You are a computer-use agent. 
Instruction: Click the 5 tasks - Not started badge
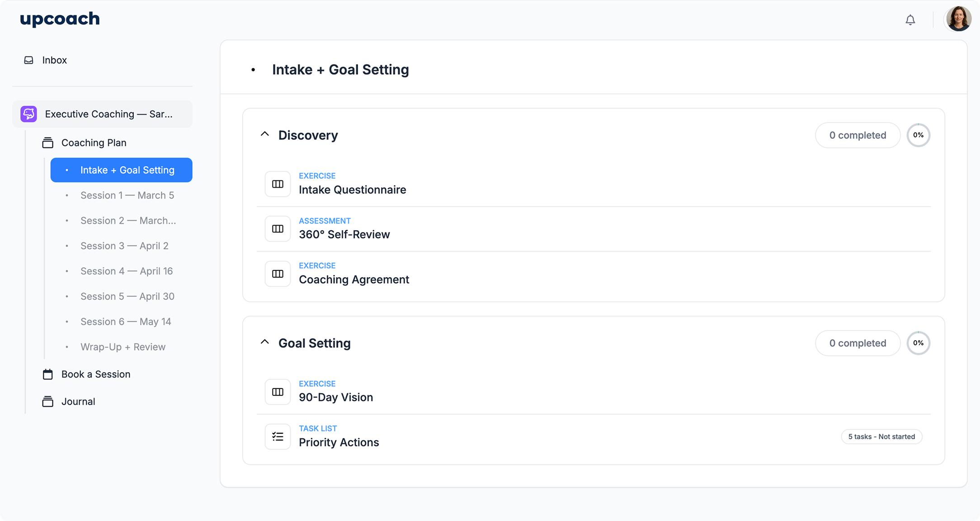(x=881, y=437)
